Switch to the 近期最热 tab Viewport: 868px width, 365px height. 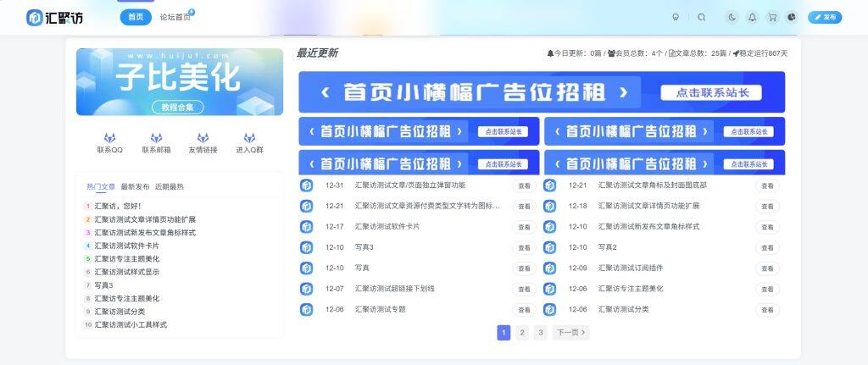point(170,187)
